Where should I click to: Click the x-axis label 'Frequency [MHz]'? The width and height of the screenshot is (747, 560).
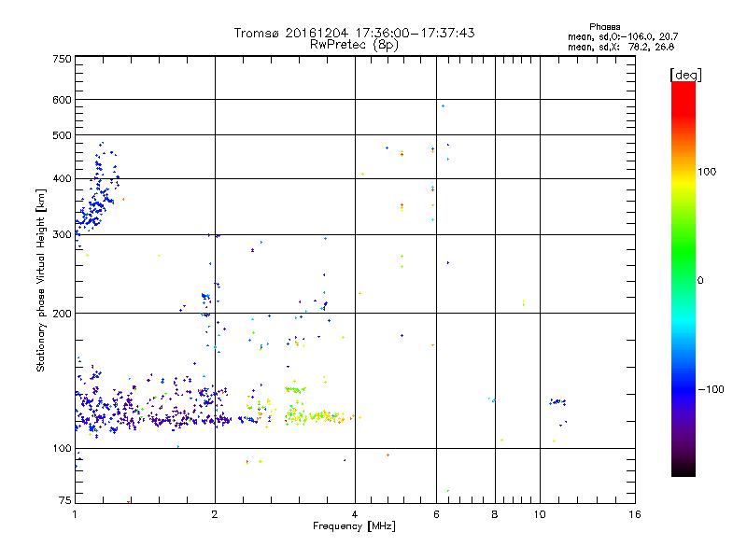click(x=354, y=526)
